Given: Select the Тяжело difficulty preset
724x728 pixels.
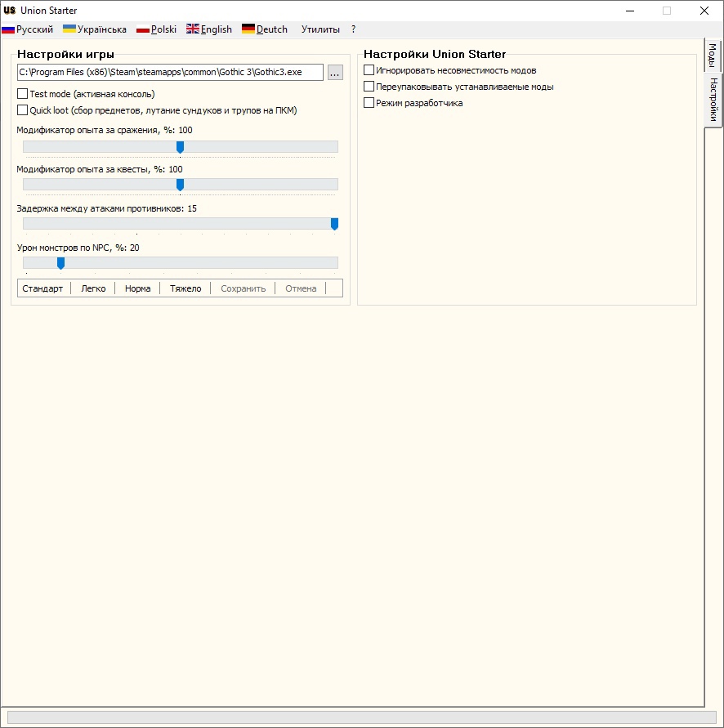Looking at the screenshot, I should [185, 288].
